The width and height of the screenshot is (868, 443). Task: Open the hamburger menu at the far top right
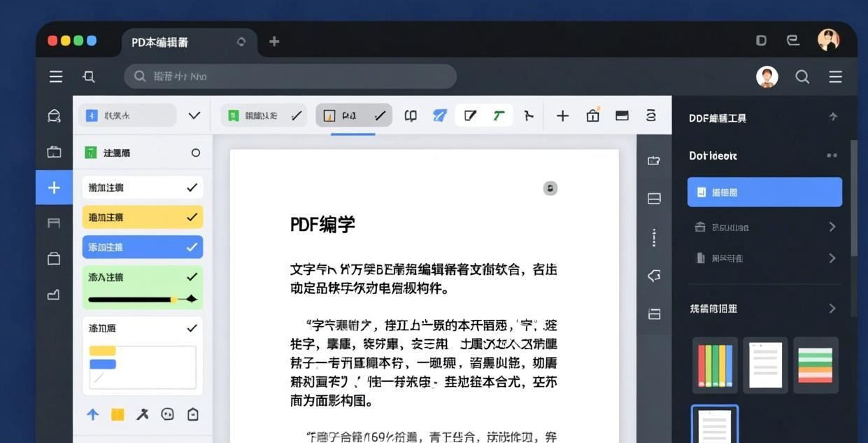[835, 77]
